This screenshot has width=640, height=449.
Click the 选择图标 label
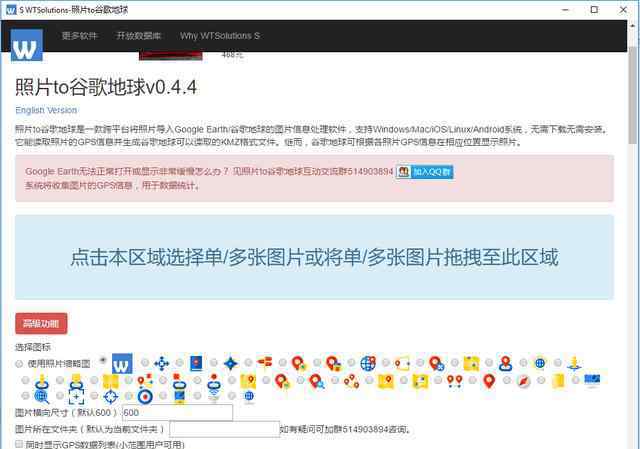tap(33, 347)
